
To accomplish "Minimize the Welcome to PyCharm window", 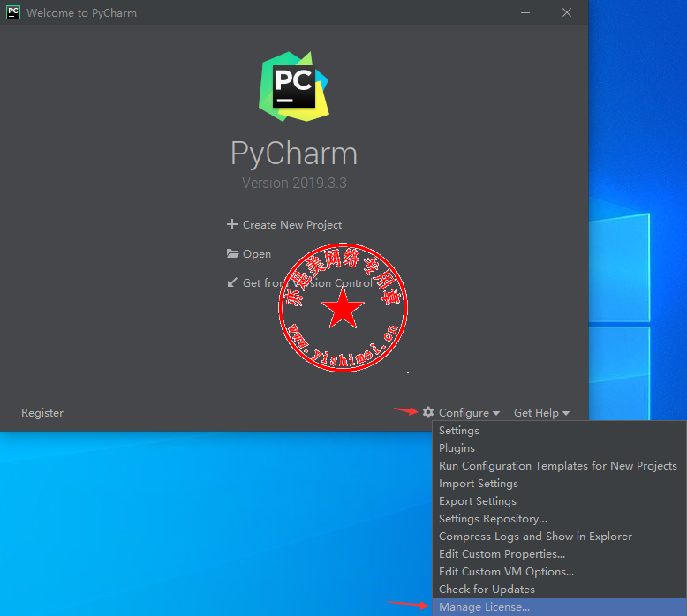I will pyautogui.click(x=525, y=12).
